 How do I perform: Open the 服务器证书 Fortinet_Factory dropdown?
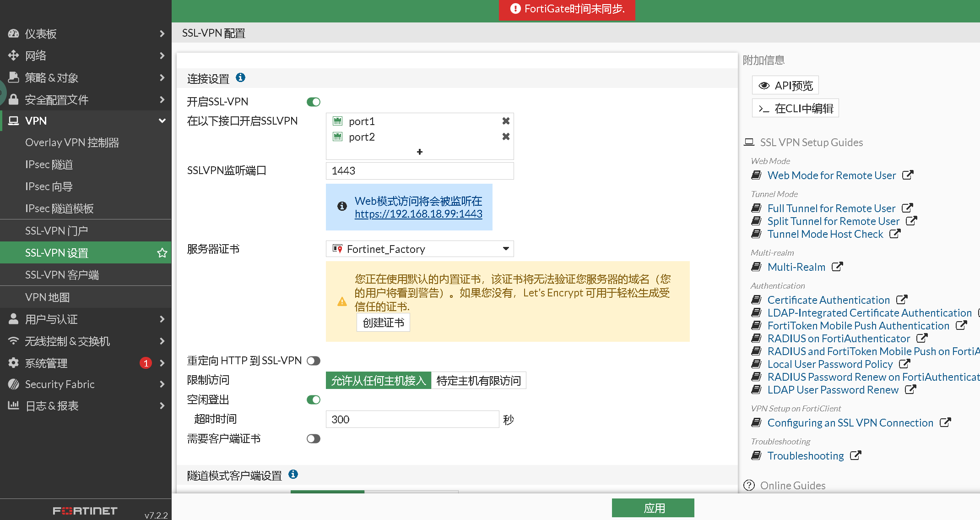click(x=419, y=249)
